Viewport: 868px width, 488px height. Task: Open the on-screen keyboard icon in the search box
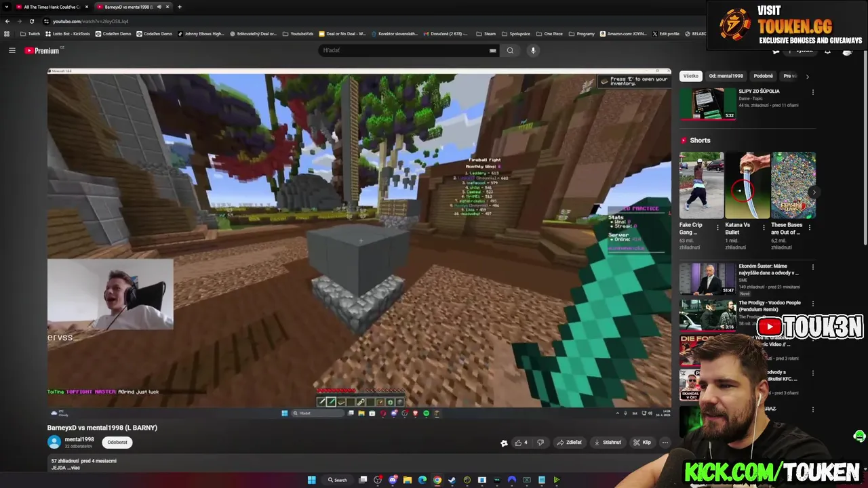pyautogui.click(x=493, y=50)
